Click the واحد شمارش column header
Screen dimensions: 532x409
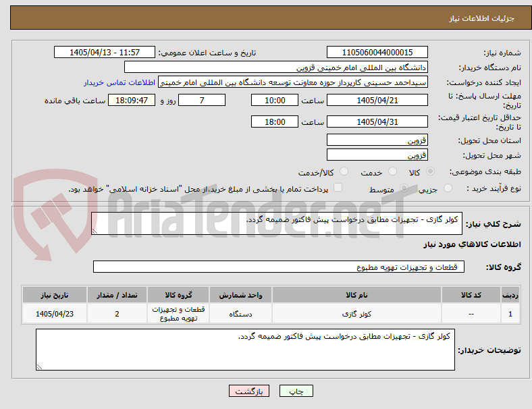pyautogui.click(x=240, y=295)
